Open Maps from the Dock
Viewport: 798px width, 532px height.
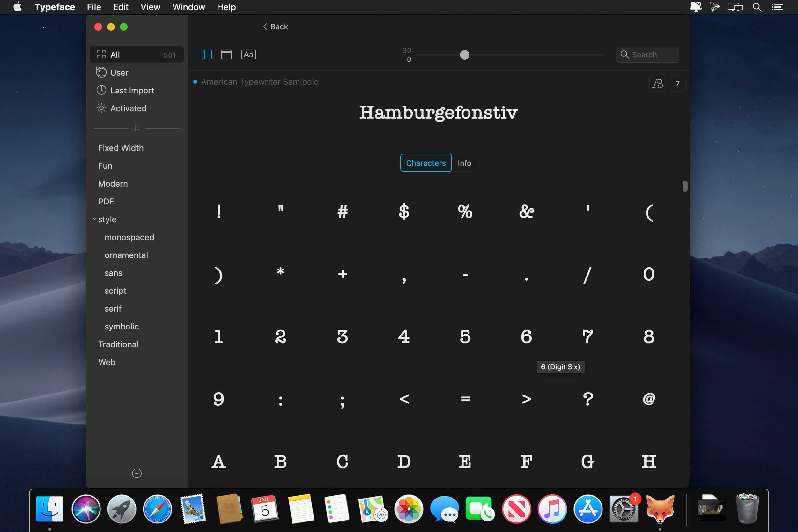pos(373,509)
